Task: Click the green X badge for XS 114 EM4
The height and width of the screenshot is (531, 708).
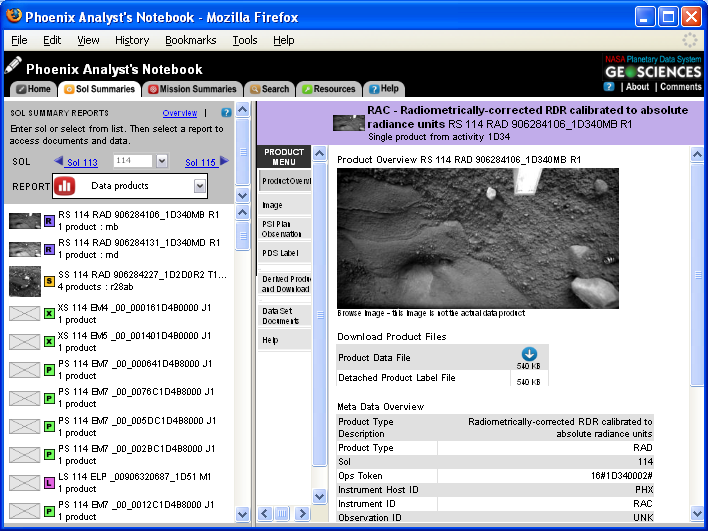Action: click(49, 313)
